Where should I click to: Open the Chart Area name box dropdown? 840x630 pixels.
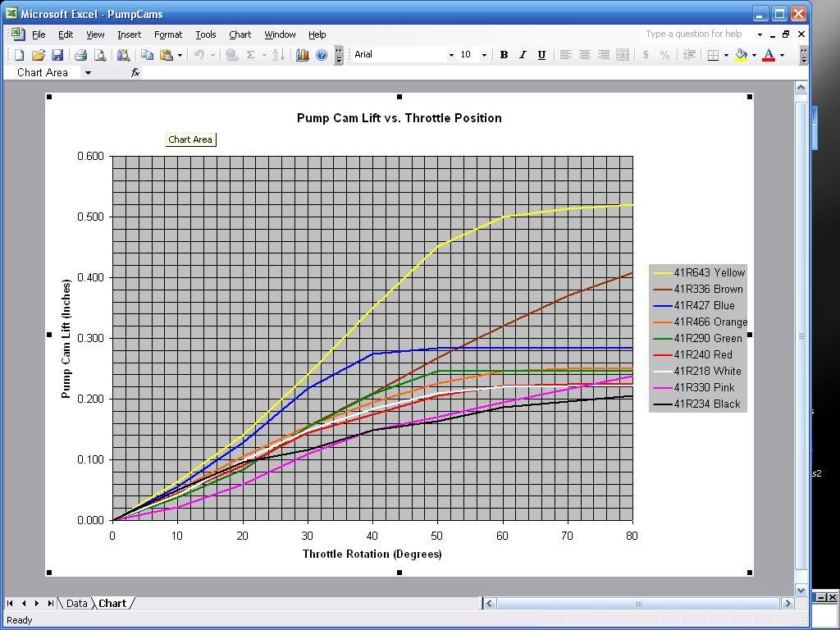88,72
